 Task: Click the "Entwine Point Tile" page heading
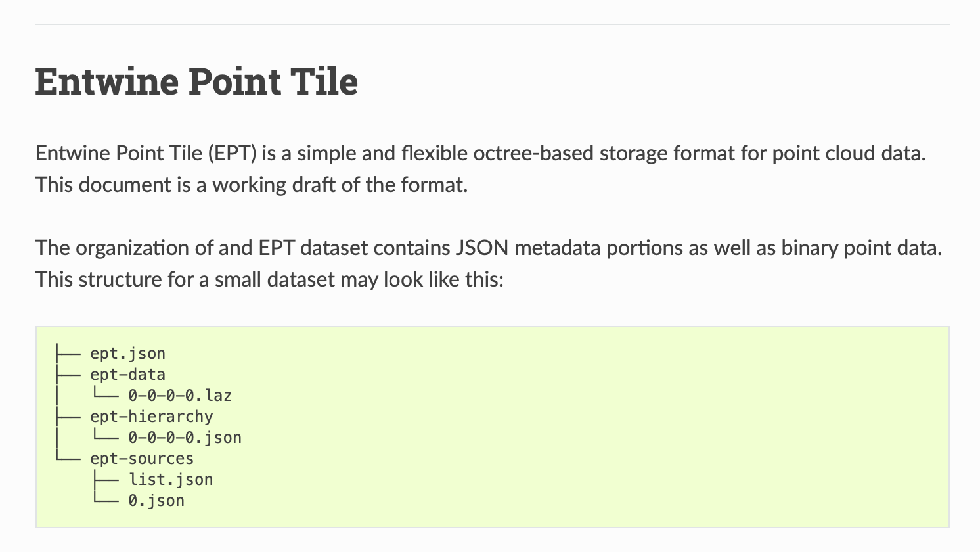(x=196, y=81)
